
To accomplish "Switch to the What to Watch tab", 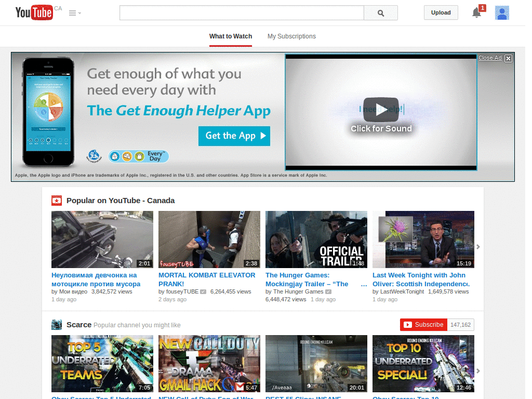I will pyautogui.click(x=231, y=36).
